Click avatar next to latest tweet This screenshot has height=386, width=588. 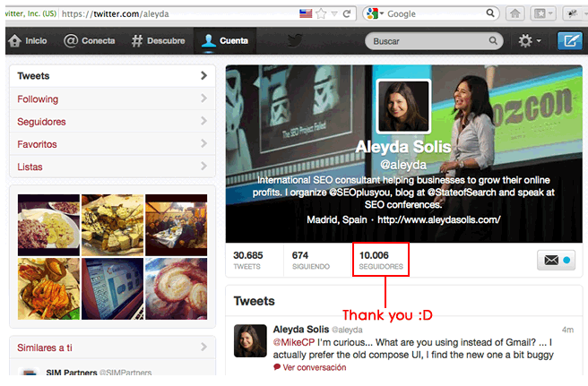pos(250,340)
